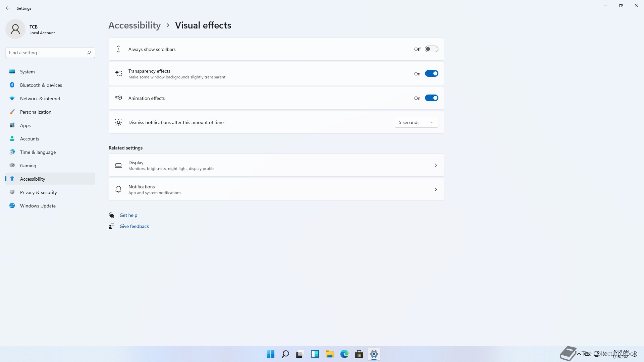Turn on Always show scrollbars toggle

[431, 49]
